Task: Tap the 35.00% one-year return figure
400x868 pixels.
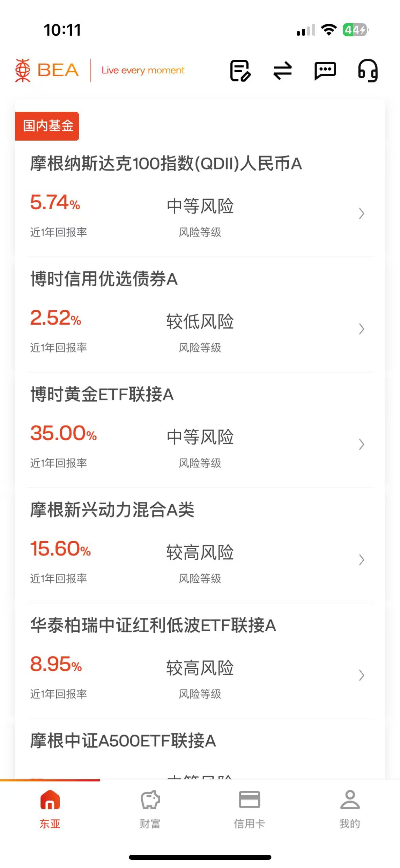Action: (x=63, y=433)
